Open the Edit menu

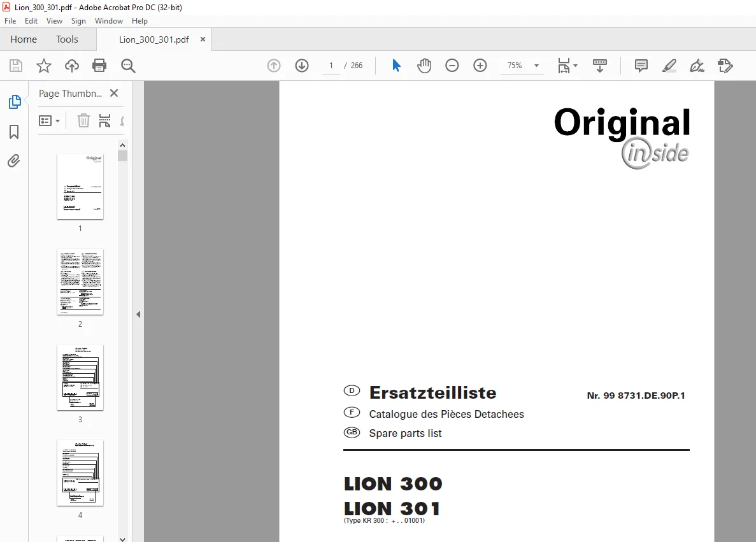[x=31, y=21]
